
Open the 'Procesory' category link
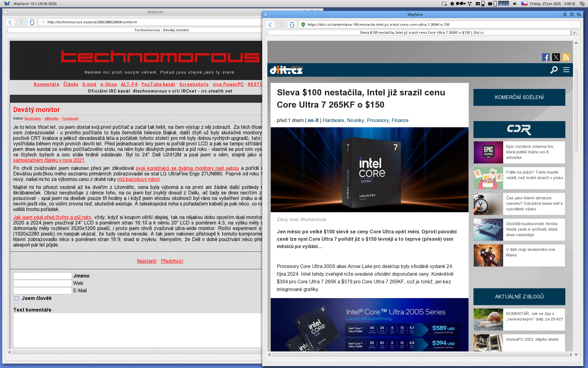pyautogui.click(x=378, y=120)
